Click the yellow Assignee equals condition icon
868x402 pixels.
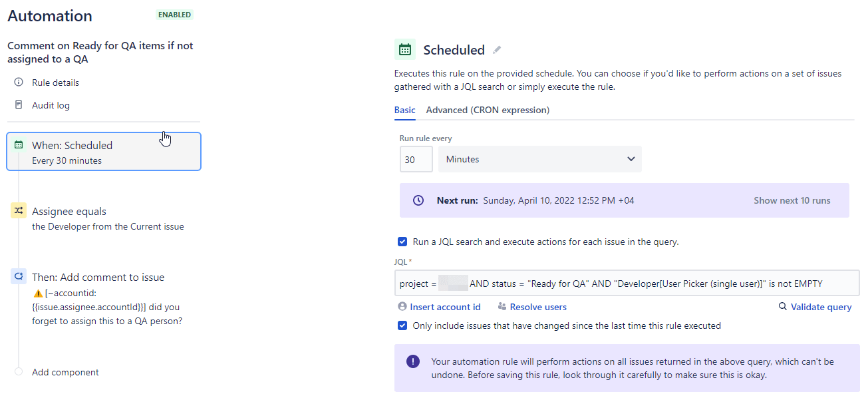coord(19,211)
